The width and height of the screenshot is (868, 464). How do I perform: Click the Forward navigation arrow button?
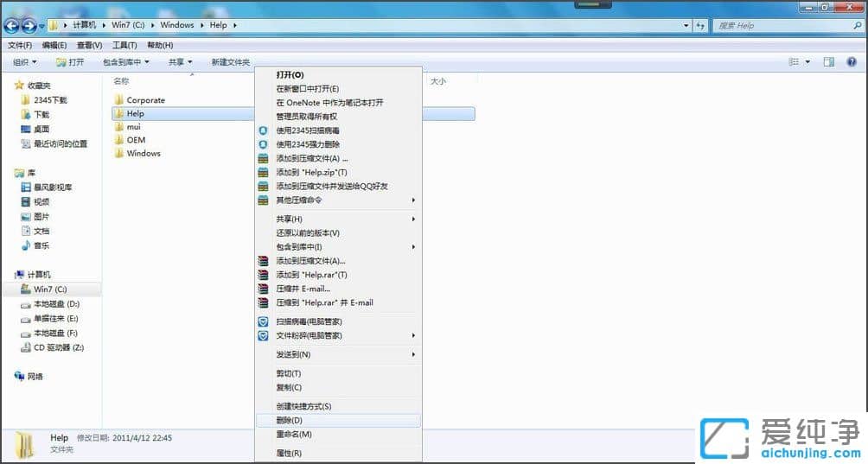click(29, 25)
